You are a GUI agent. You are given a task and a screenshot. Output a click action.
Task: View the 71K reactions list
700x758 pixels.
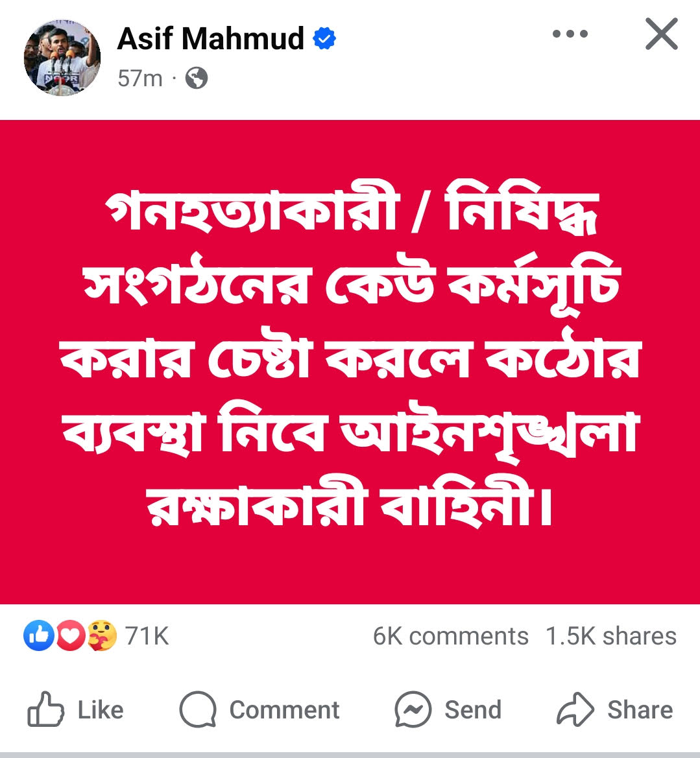click(147, 635)
